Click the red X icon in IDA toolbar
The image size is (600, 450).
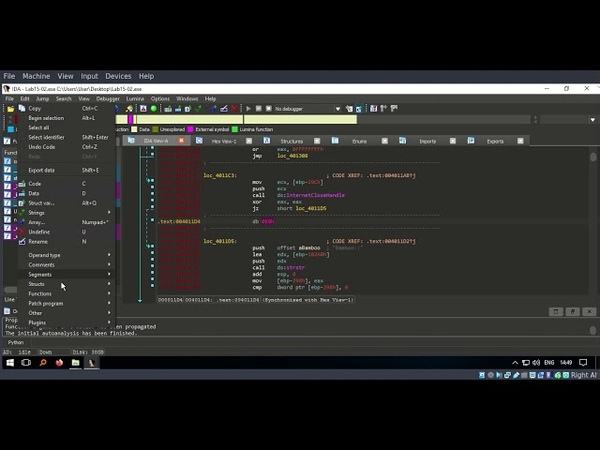pyautogui.click(x=234, y=109)
